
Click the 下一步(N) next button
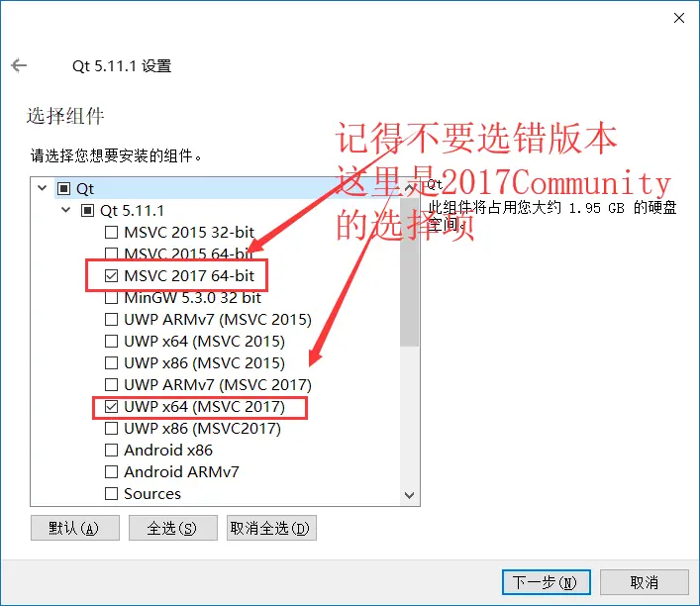point(546,582)
